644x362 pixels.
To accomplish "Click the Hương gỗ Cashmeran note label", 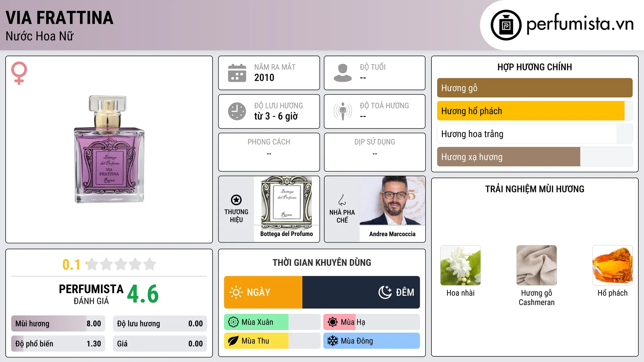I will coord(537,298).
